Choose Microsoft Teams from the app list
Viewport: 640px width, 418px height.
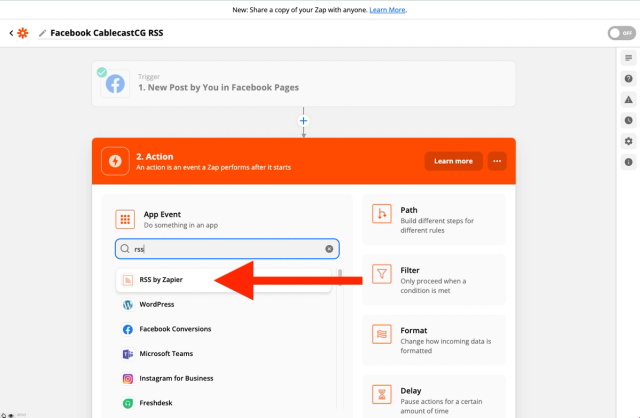coord(223,354)
